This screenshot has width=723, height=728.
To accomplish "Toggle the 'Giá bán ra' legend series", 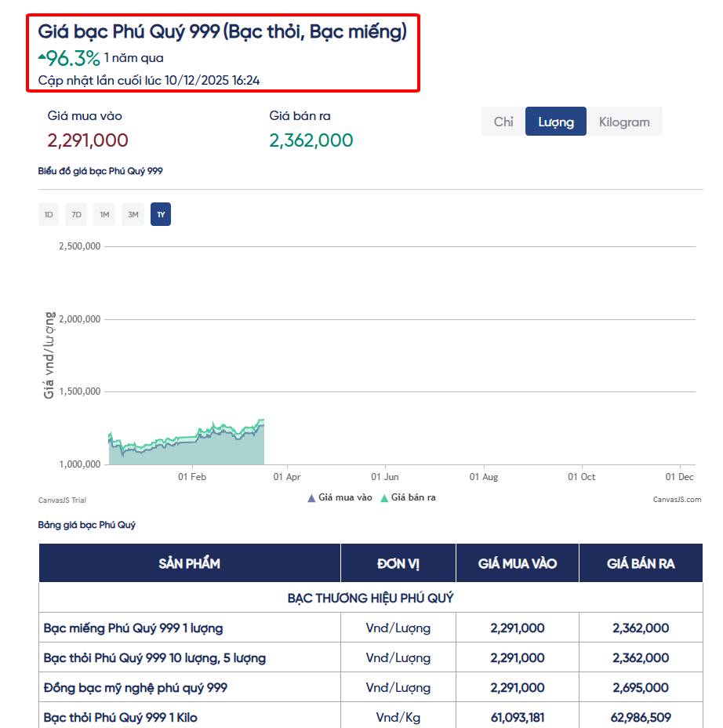I will click(x=409, y=497).
